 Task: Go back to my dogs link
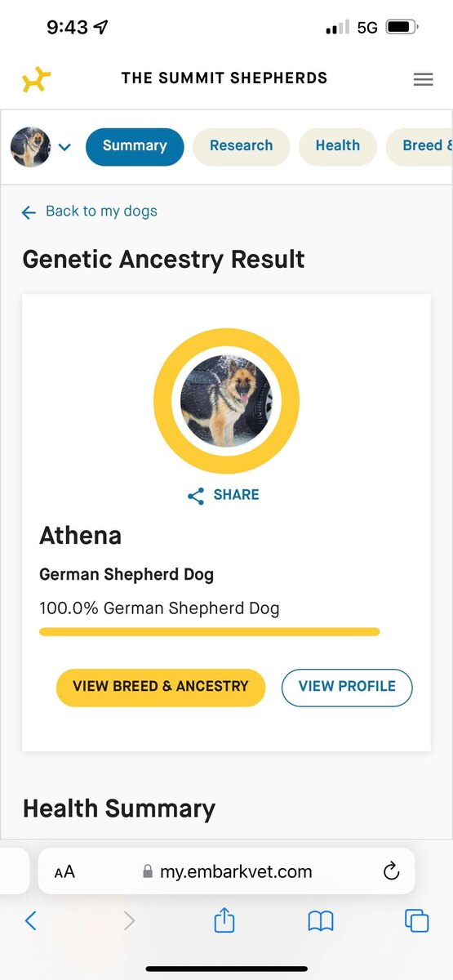(89, 212)
